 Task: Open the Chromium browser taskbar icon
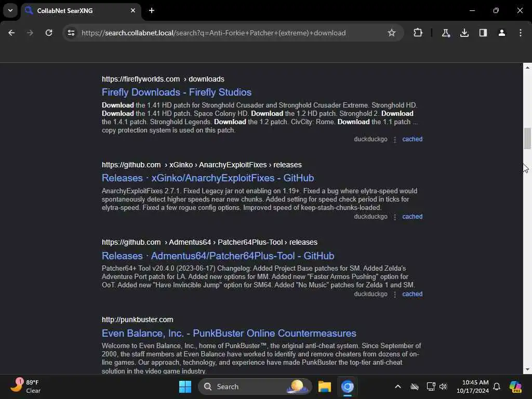pos(348,387)
